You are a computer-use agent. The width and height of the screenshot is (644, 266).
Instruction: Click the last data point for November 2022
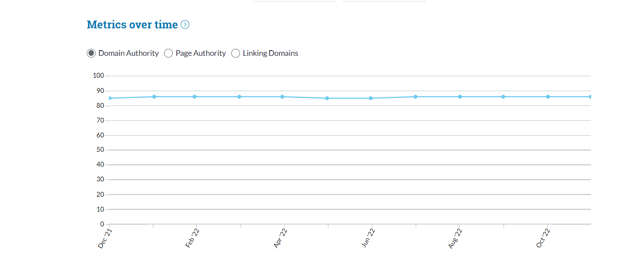590,96
